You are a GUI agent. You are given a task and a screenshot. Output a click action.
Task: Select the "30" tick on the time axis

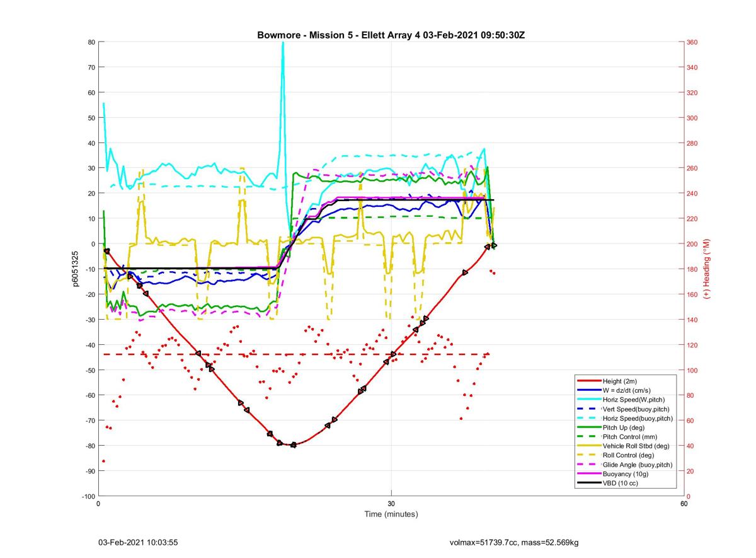coord(391,504)
